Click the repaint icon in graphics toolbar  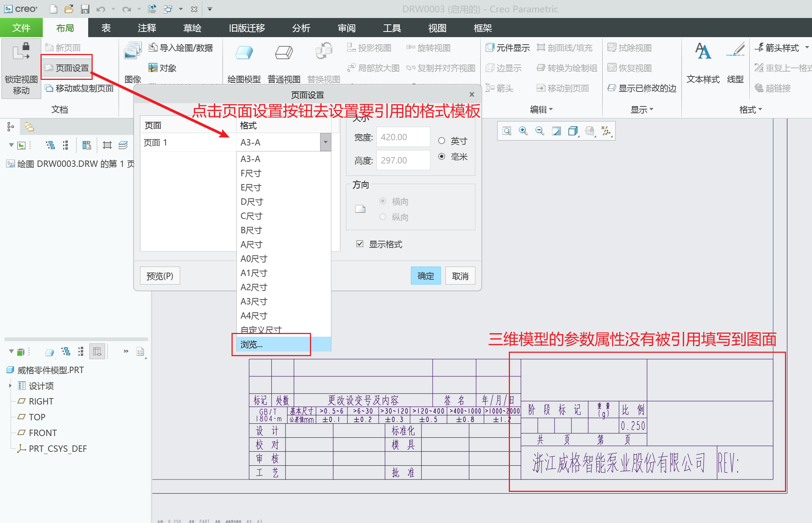point(556,131)
